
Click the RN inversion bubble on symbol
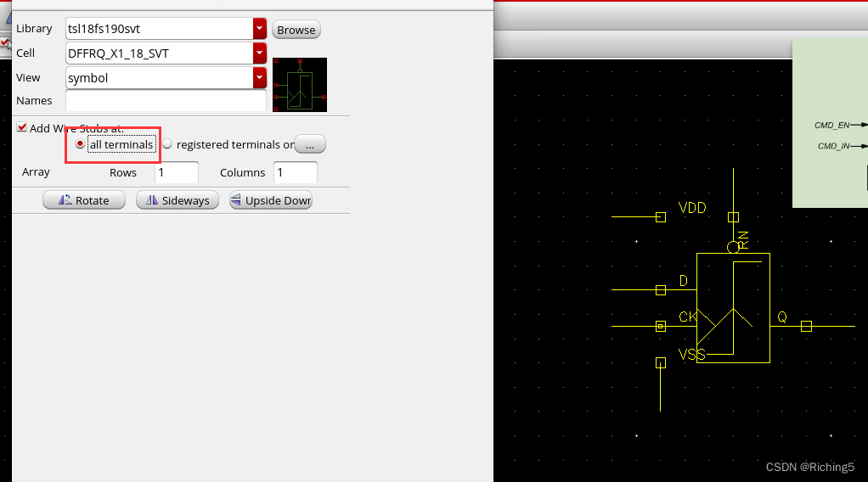(734, 247)
